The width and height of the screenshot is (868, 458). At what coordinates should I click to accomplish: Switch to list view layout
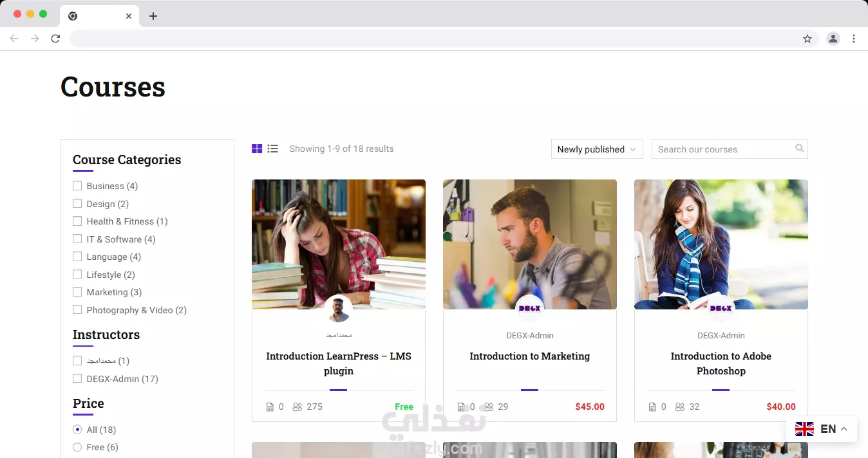point(273,149)
